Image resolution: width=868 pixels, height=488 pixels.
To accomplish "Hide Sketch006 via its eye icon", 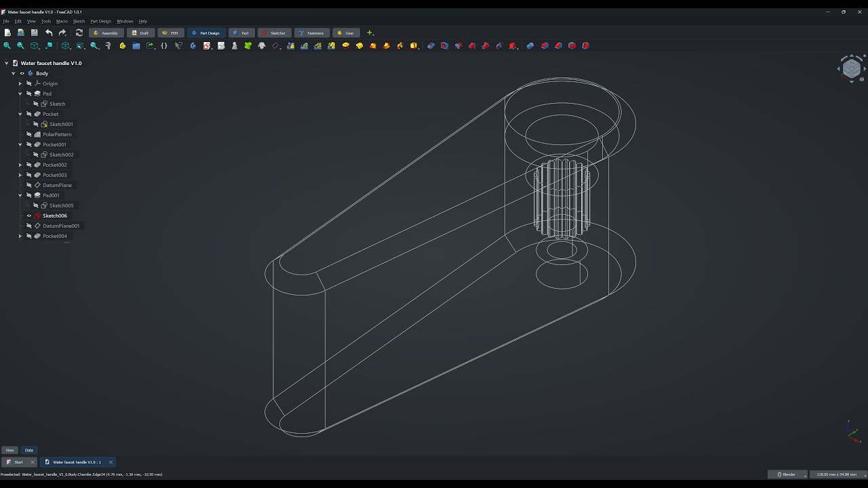I will point(29,216).
